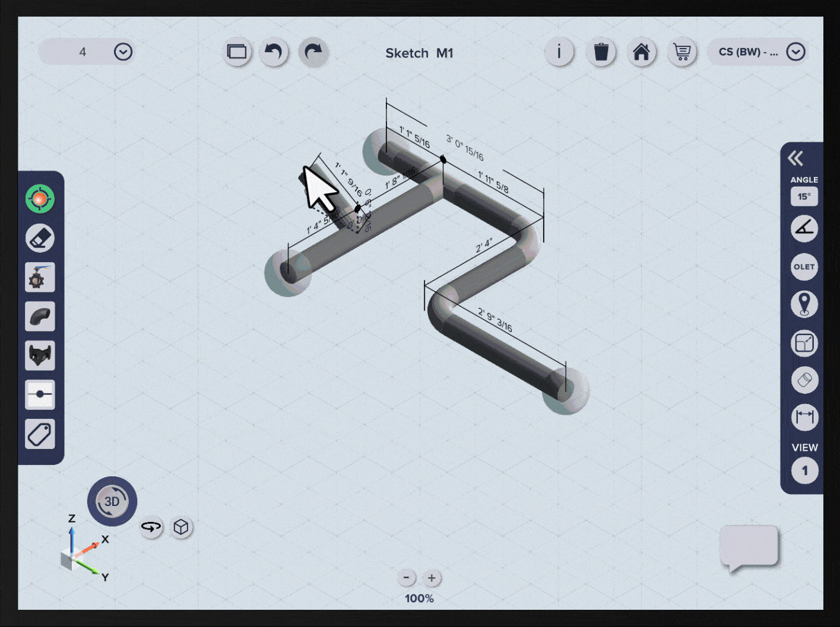The image size is (840, 627).
Task: Set angle using the 15° button
Action: [x=804, y=196]
